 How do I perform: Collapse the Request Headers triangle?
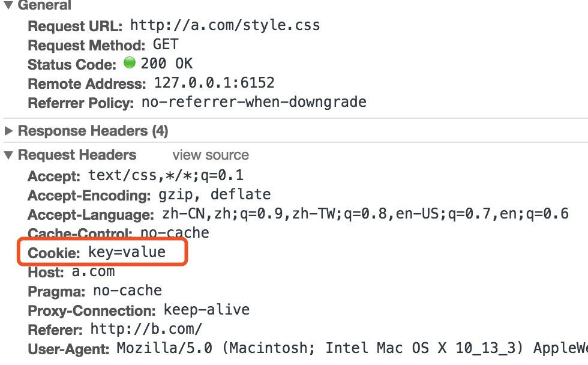click(x=8, y=155)
